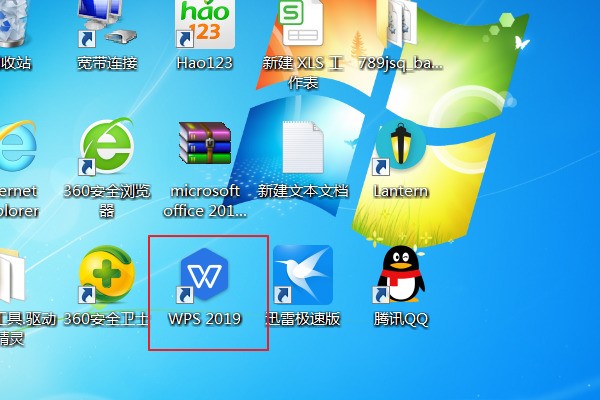Click the "新建文本文档" file name label
This screenshot has height=400, width=600.
click(303, 191)
